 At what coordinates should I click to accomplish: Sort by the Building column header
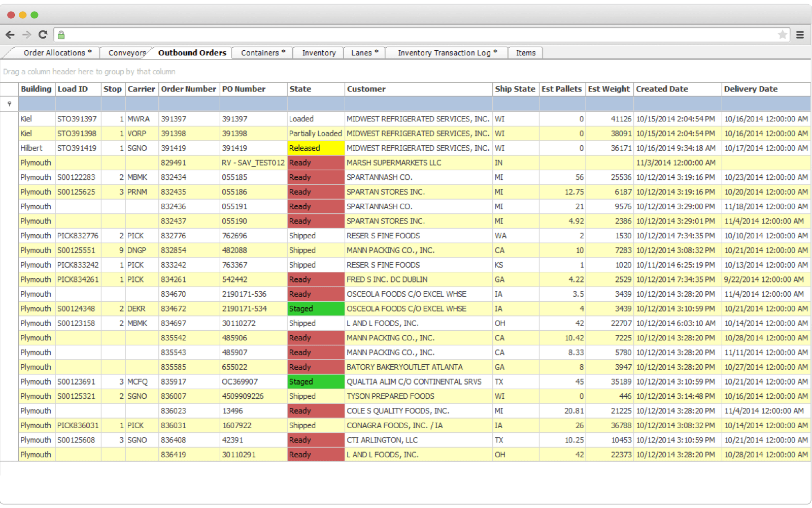click(x=37, y=89)
